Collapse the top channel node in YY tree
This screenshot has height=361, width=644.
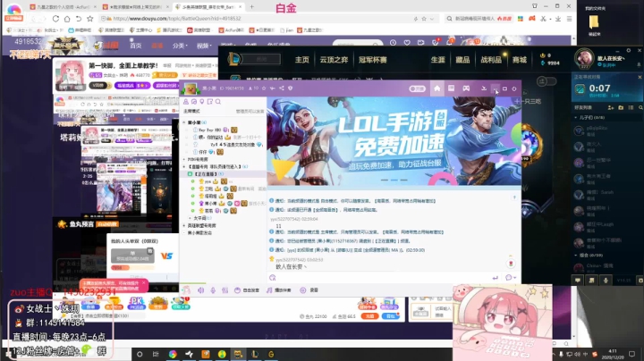[184, 122]
